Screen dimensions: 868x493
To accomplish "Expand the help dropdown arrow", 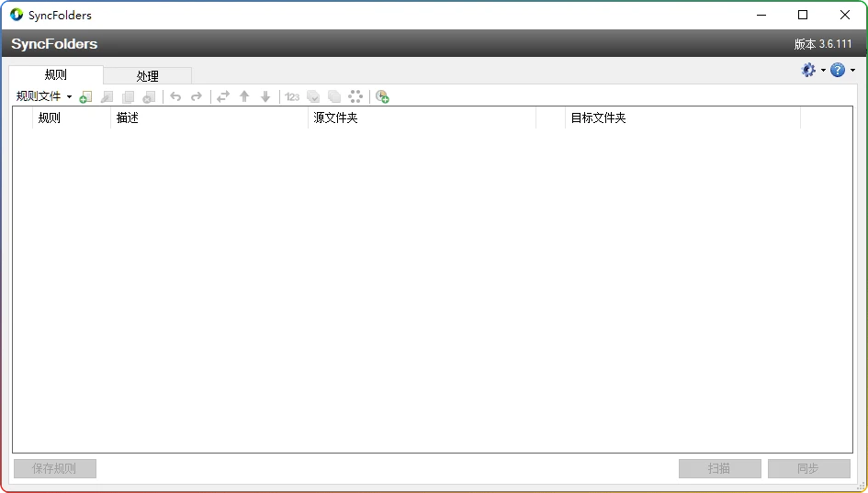I will point(852,71).
